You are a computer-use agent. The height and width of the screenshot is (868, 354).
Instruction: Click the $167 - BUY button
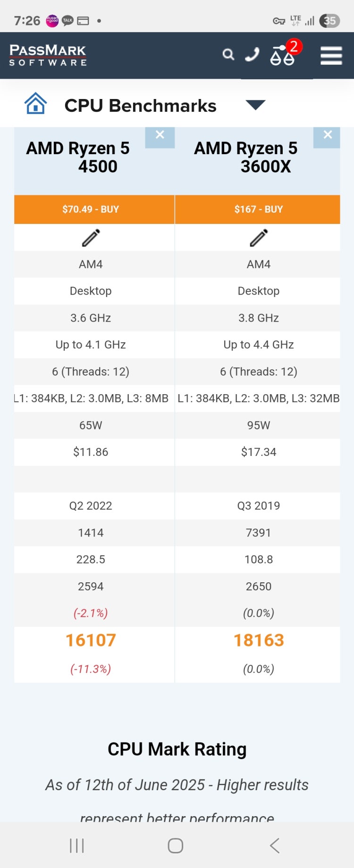[x=258, y=209]
